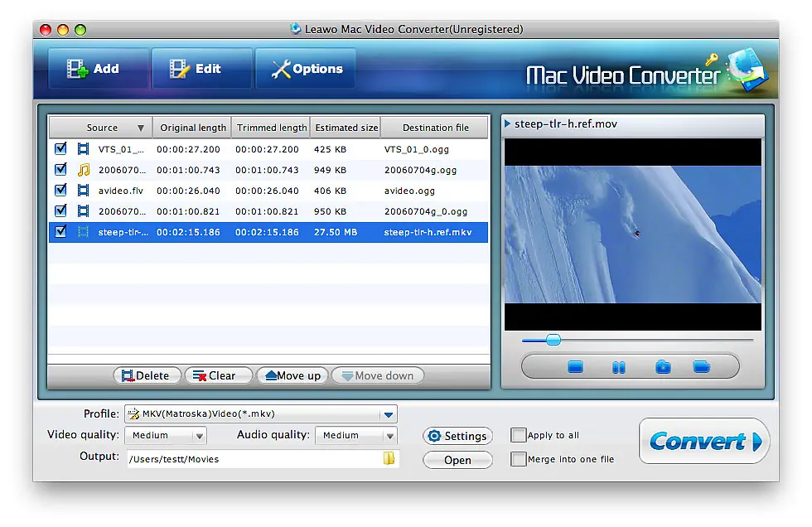This screenshot has width=812, height=527.
Task: Clear the file list
Action: (x=218, y=375)
